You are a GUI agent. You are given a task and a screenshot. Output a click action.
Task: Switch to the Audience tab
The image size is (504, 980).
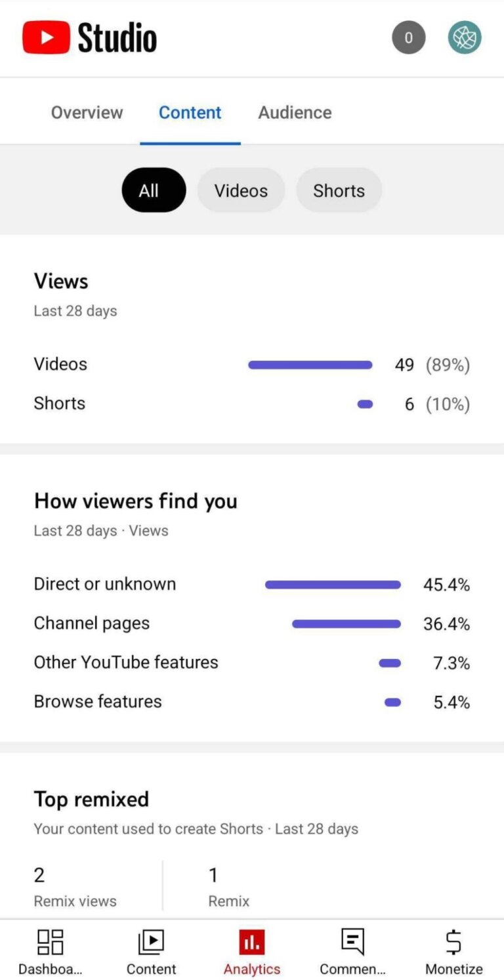[295, 112]
